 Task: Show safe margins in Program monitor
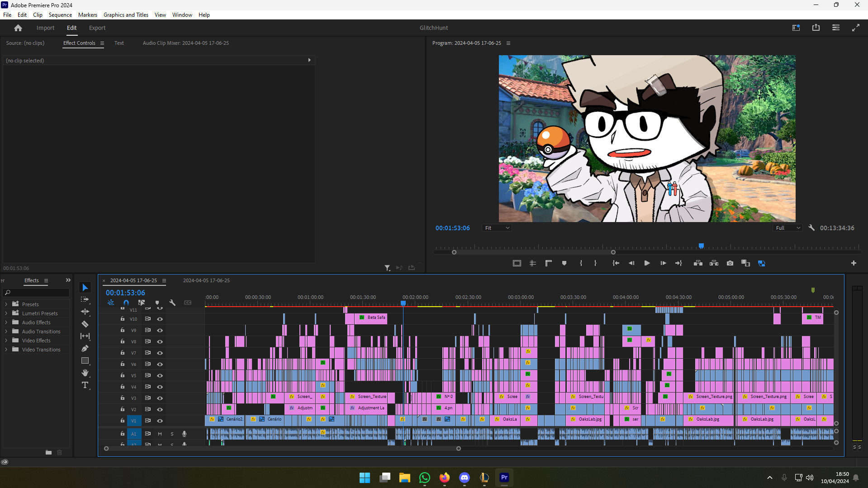pyautogui.click(x=517, y=263)
